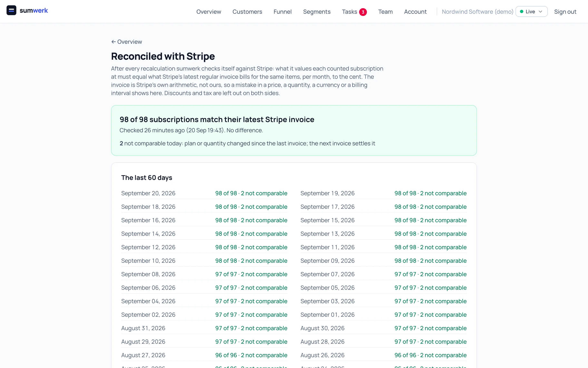Click the result for September 15, 2026
Image resolution: width=588 pixels, height=368 pixels.
[x=430, y=220]
